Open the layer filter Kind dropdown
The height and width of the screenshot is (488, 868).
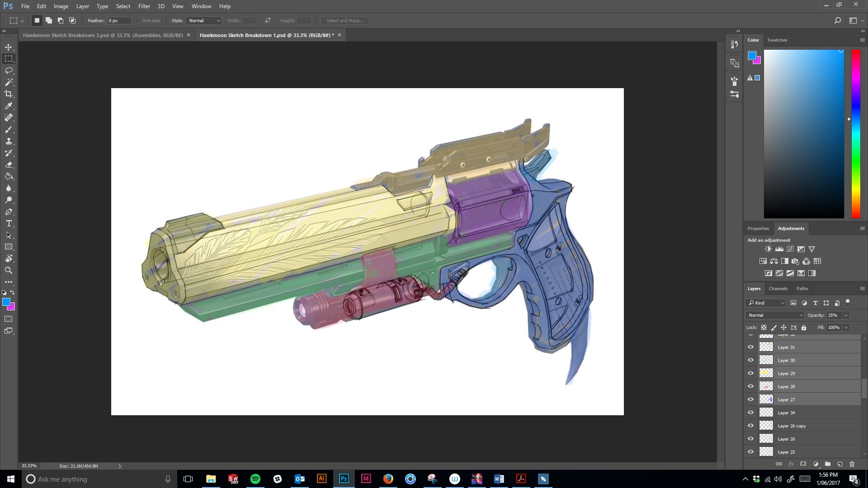(x=766, y=303)
